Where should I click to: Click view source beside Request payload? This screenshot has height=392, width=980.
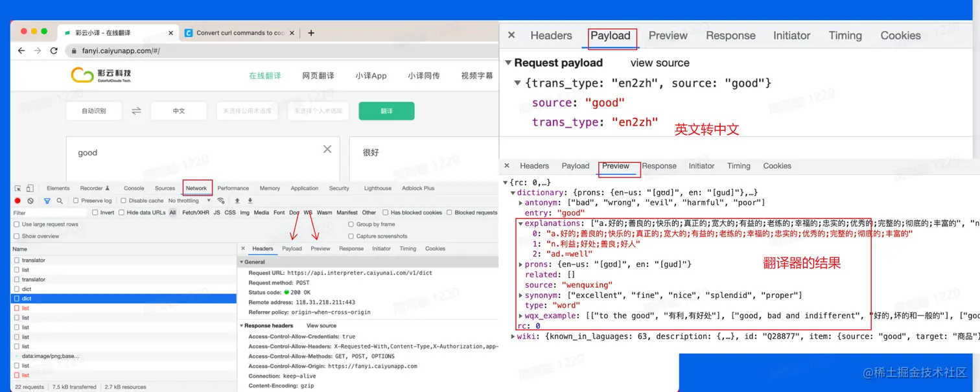(660, 63)
